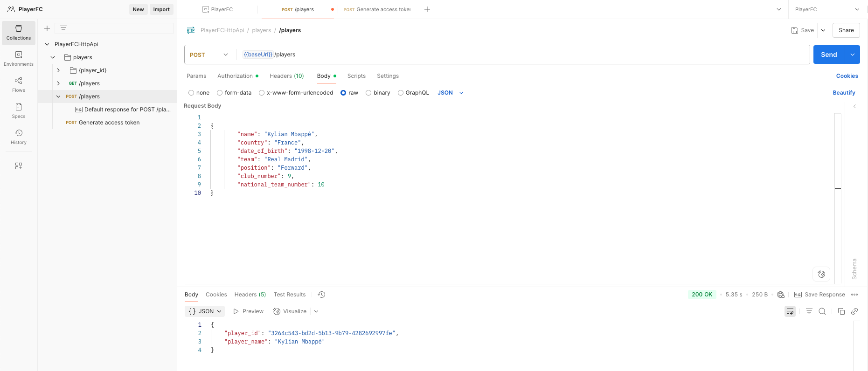Viewport: 868px width, 371px height.
Task: Click the search response icon
Action: (822, 311)
